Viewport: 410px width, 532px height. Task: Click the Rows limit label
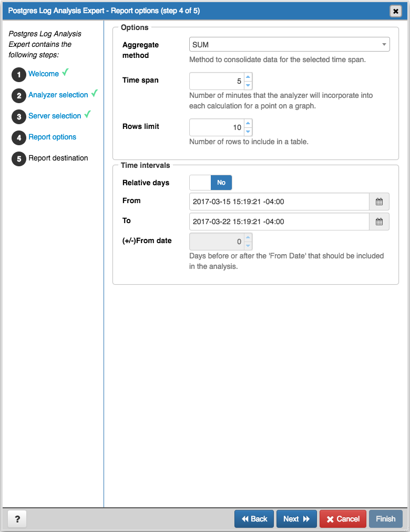pos(141,126)
